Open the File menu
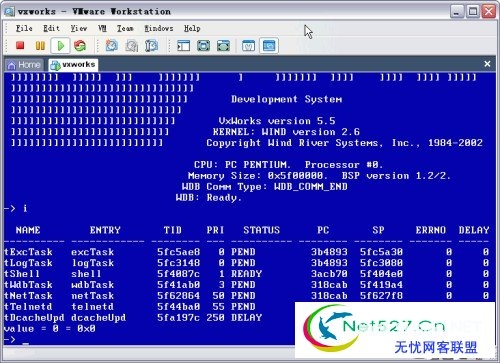The image size is (500, 363). click(24, 28)
